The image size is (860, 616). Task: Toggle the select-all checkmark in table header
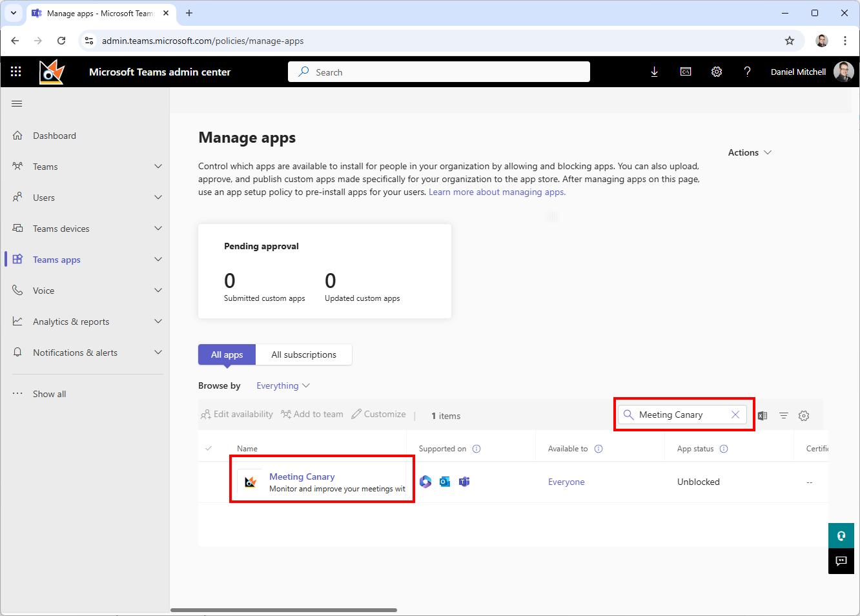209,448
